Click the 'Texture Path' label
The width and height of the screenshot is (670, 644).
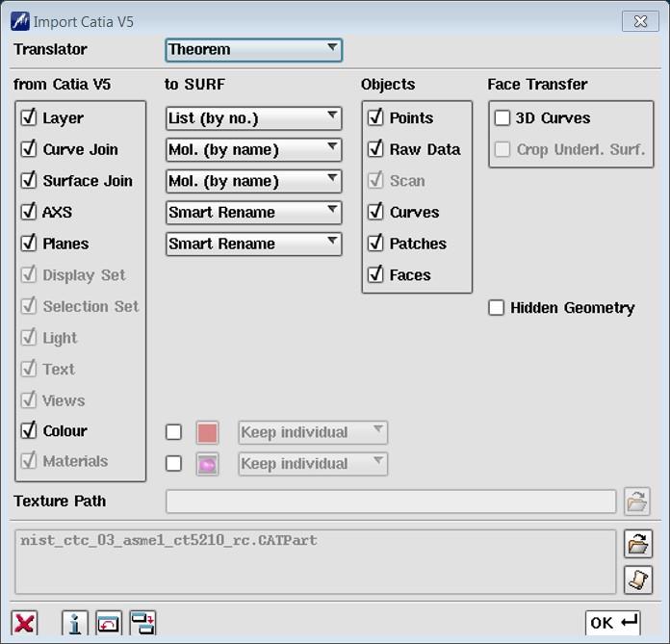coord(60,501)
